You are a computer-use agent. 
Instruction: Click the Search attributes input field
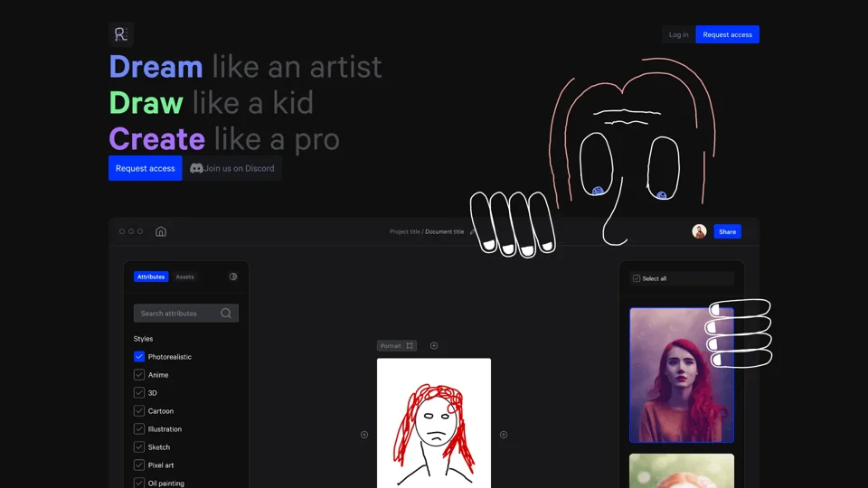186,314
